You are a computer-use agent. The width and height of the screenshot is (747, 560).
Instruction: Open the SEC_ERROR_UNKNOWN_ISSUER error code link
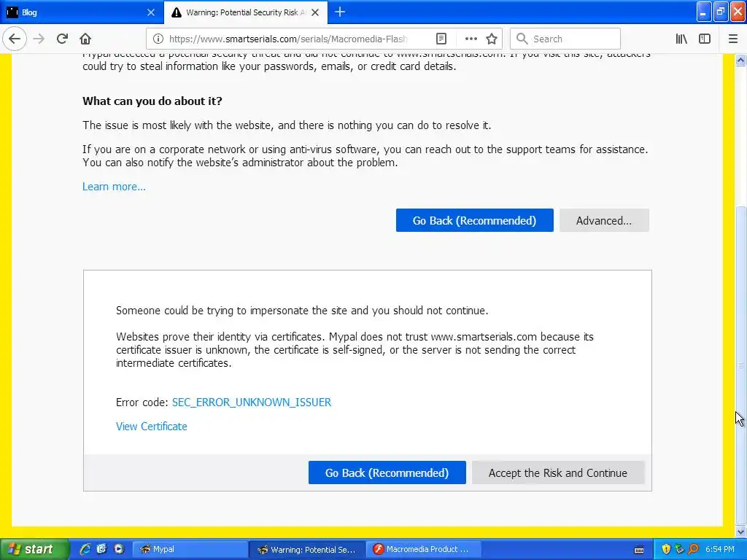tap(252, 402)
